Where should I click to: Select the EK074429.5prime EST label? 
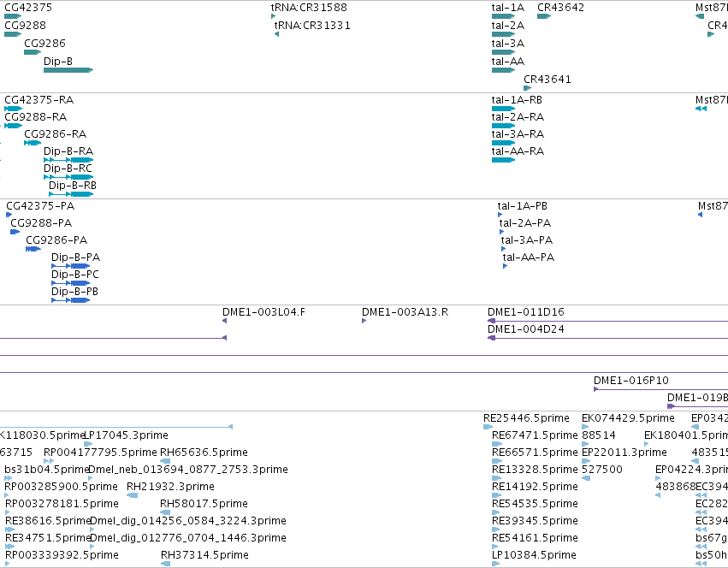click(628, 418)
